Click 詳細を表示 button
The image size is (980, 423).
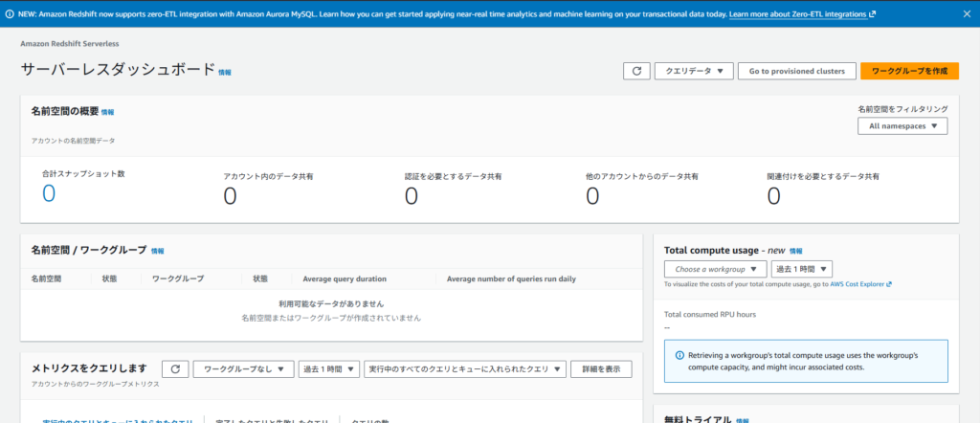click(601, 369)
